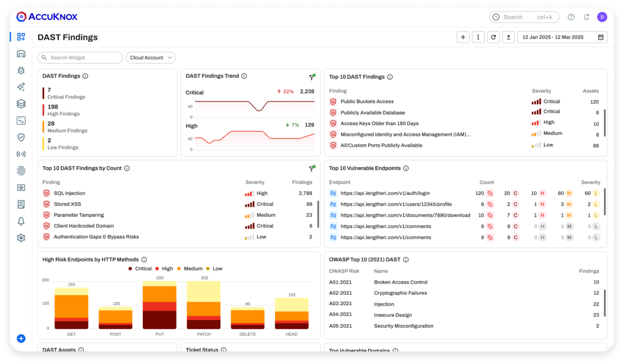The image size is (624, 364).
Task: Open the three-dot overflow menu near the refresh button
Action: (478, 37)
